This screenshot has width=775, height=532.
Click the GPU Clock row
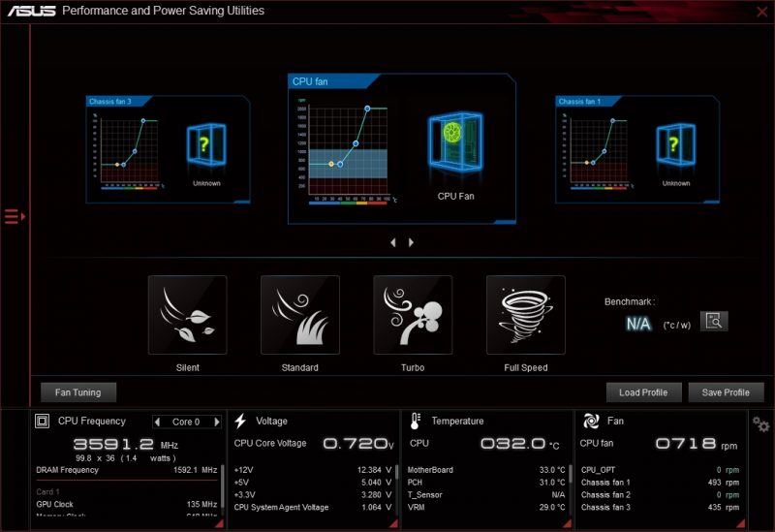coord(127,504)
